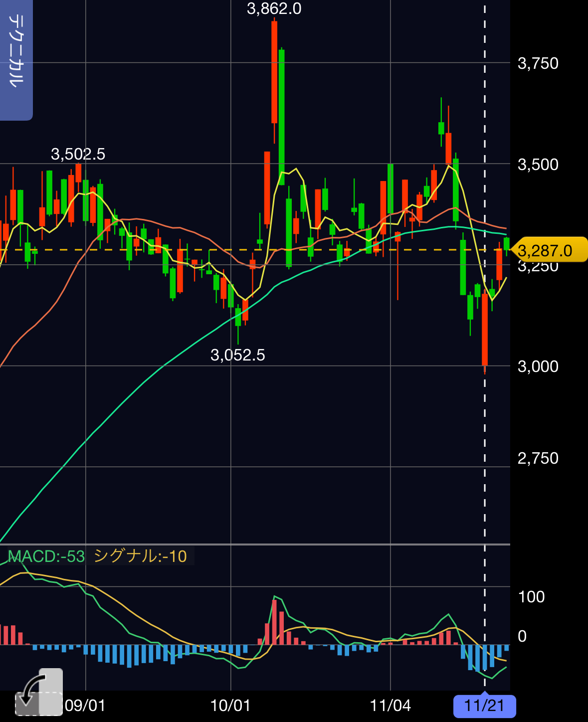Select the highlighted 11/21 date marker
The width and height of the screenshot is (588, 722).
(x=484, y=706)
